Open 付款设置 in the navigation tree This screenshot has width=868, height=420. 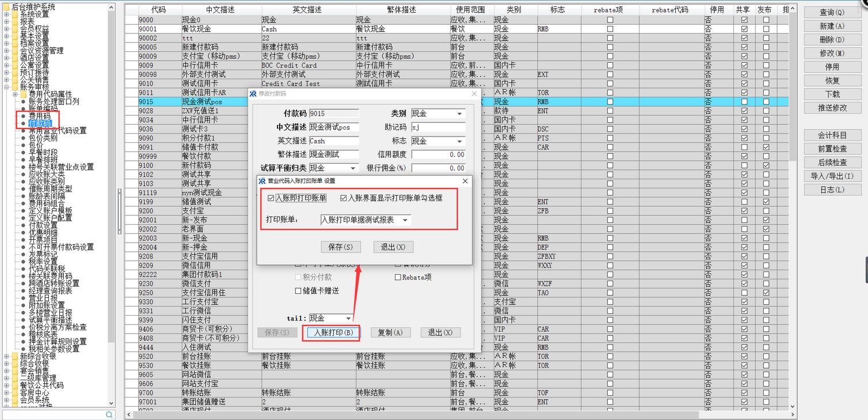(x=43, y=225)
